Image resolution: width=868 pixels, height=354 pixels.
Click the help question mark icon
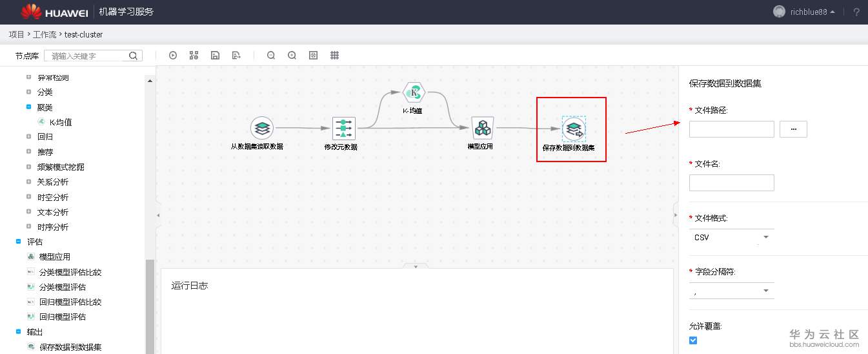[x=856, y=12]
